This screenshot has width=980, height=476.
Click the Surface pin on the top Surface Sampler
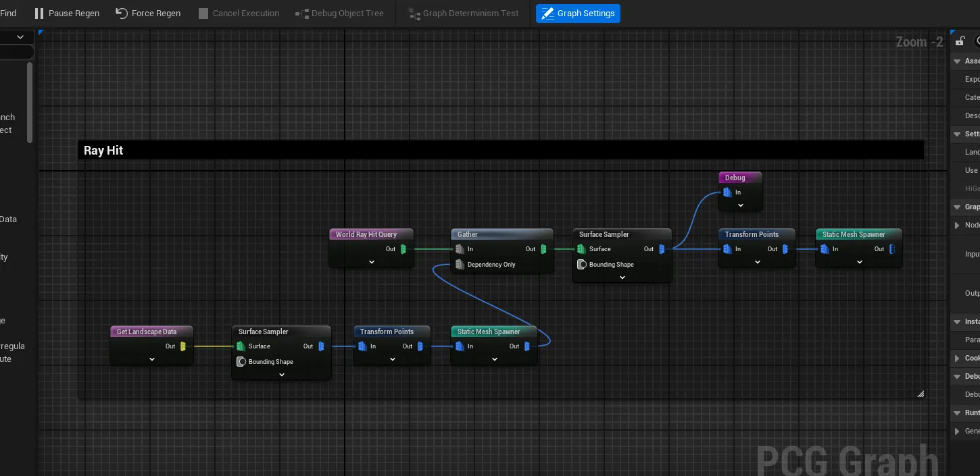coord(581,249)
